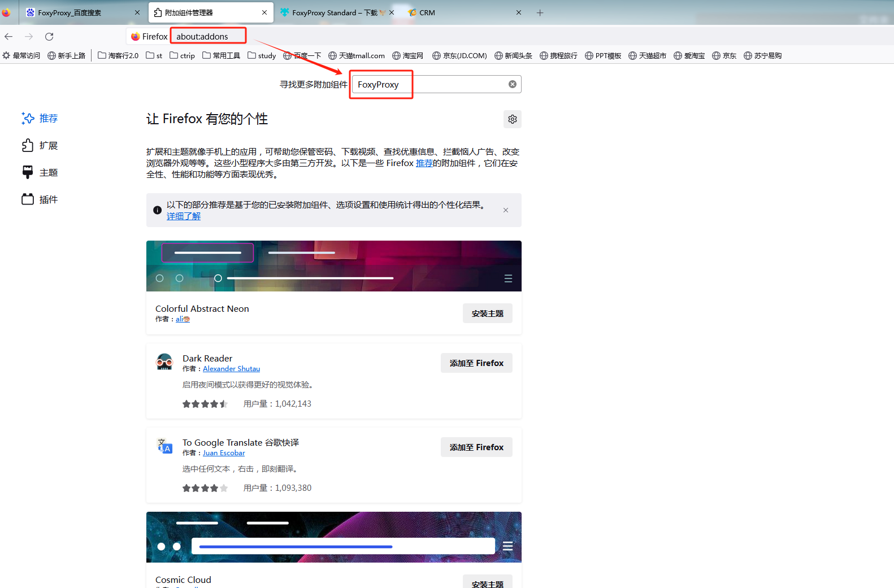Open the 苏宁易购 bookmark
Image resolution: width=894 pixels, height=588 pixels.
(x=763, y=55)
